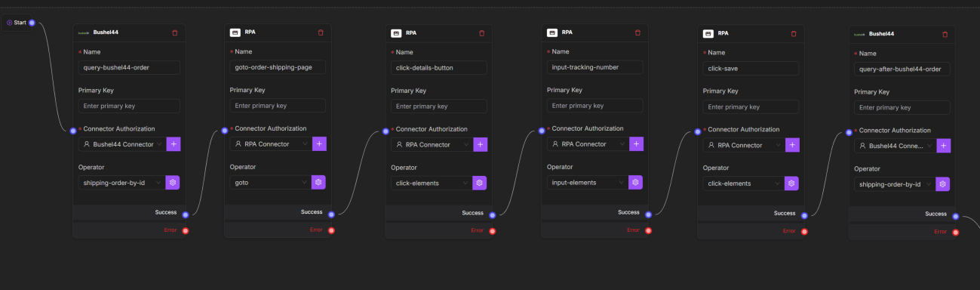Click Success output port of goto-order-shipping-page node
Screen dimensions: 980x290
tap(331, 214)
